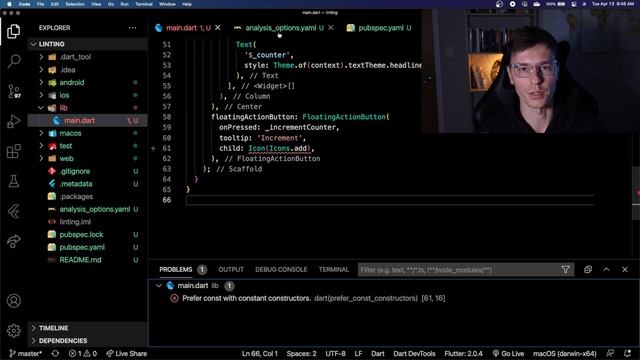Open the Explorer view in activity bar
Image resolution: width=640 pixels, height=360 pixels.
click(x=13, y=31)
